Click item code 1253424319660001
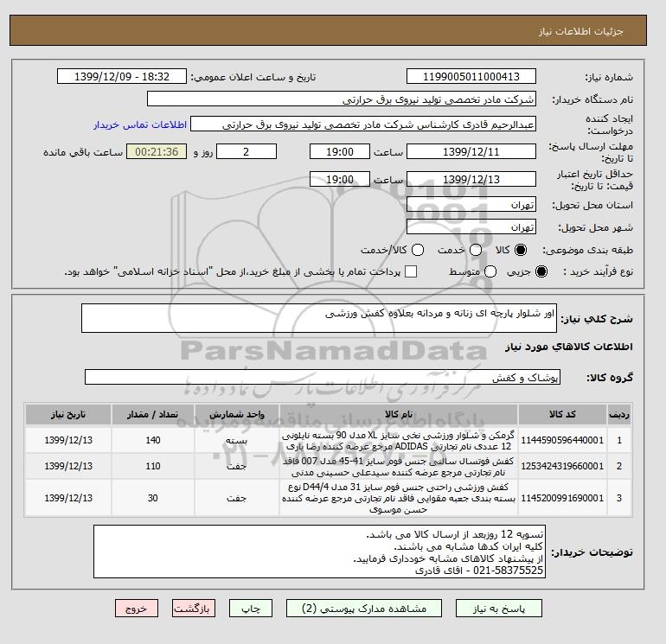 (562, 466)
